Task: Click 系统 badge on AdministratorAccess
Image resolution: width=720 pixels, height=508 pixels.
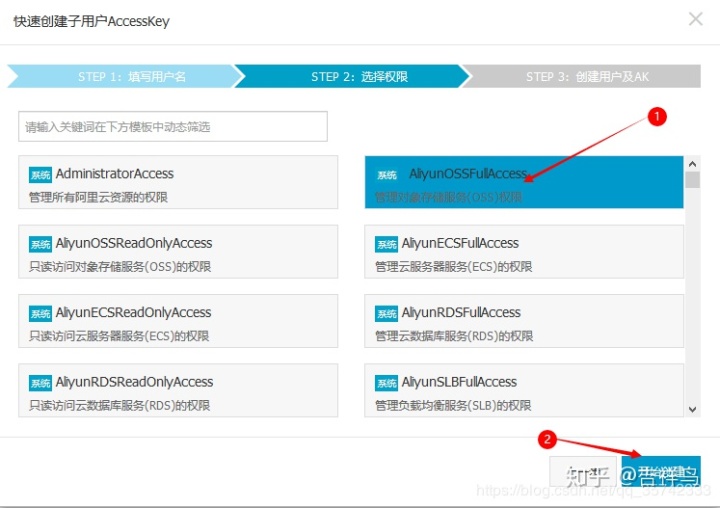Action: (x=40, y=175)
